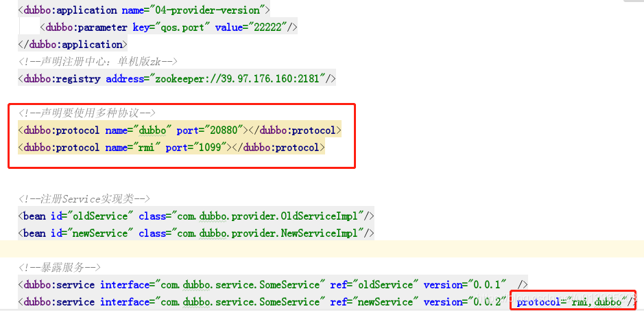This screenshot has width=644, height=311.
Task: Click the bean id "newService"
Action: point(100,233)
